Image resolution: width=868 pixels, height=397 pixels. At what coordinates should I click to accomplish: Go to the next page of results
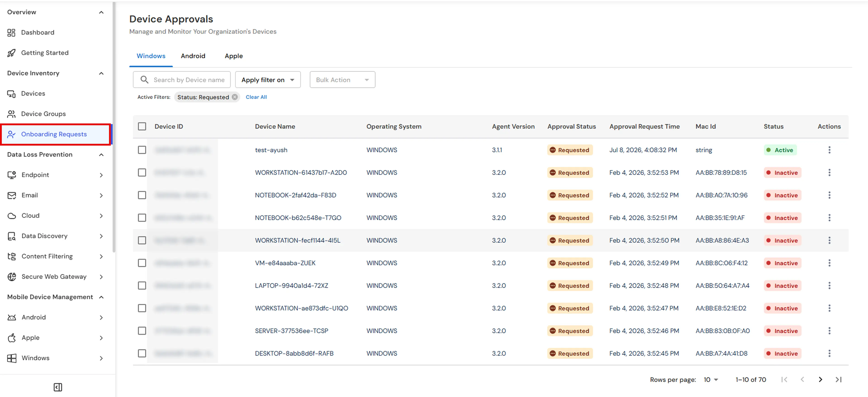[x=820, y=380]
